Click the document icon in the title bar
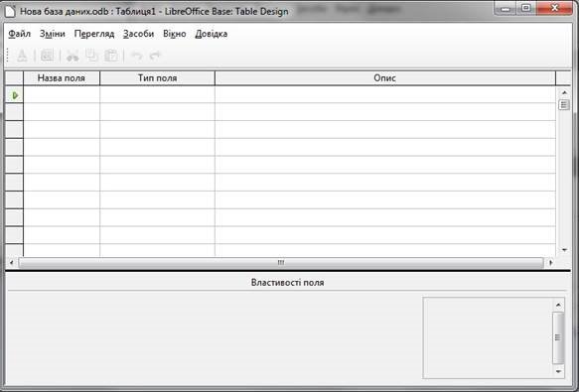This screenshot has height=392, width=579. tap(10, 12)
